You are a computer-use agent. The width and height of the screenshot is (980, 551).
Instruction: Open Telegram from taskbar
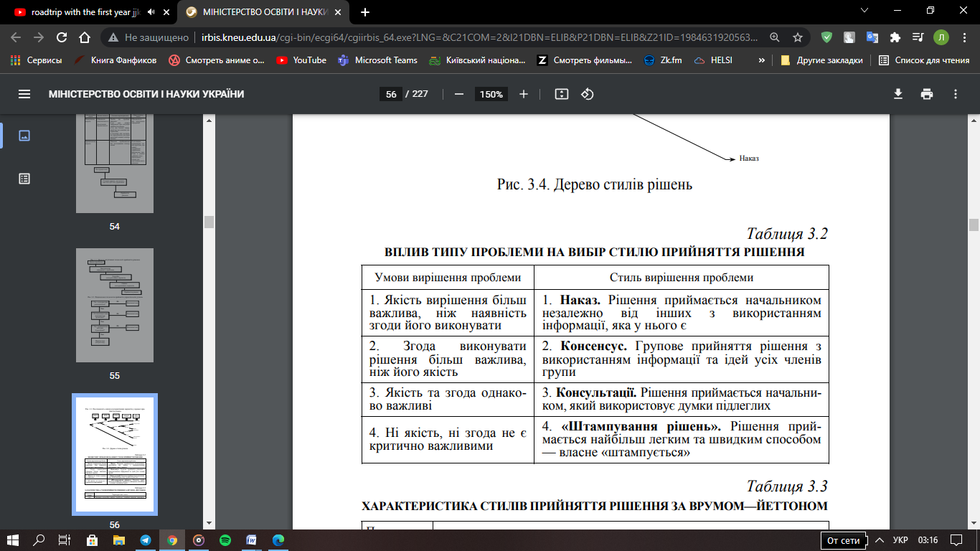tap(146, 540)
